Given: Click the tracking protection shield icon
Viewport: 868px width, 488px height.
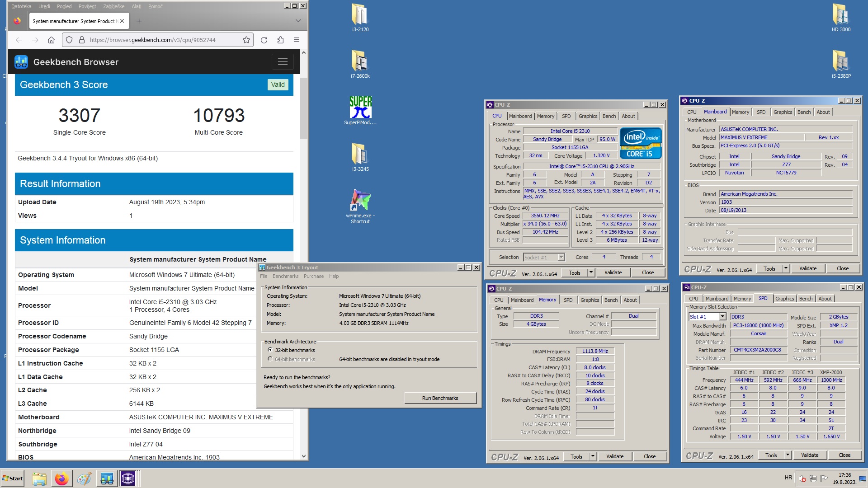Looking at the screenshot, I should click(69, 40).
